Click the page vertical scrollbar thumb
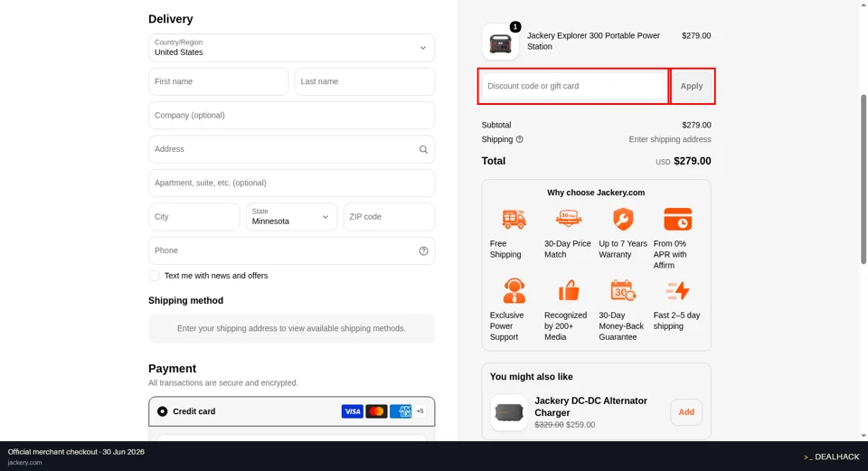Image resolution: width=868 pixels, height=471 pixels. 863,179
